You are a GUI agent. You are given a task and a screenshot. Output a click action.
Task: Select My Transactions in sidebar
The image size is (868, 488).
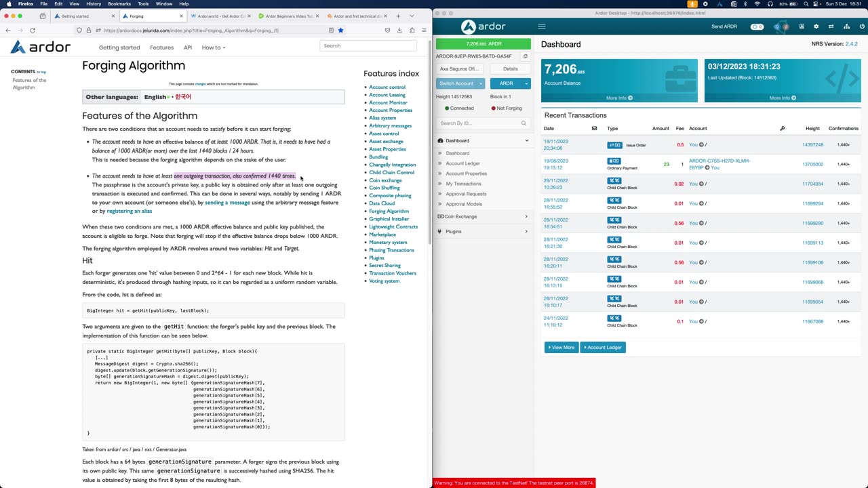click(463, 184)
